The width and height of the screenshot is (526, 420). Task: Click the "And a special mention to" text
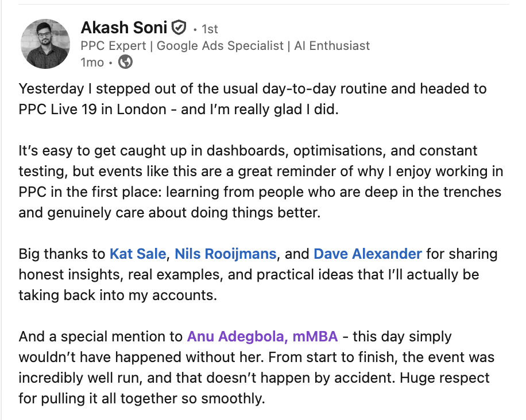101,336
